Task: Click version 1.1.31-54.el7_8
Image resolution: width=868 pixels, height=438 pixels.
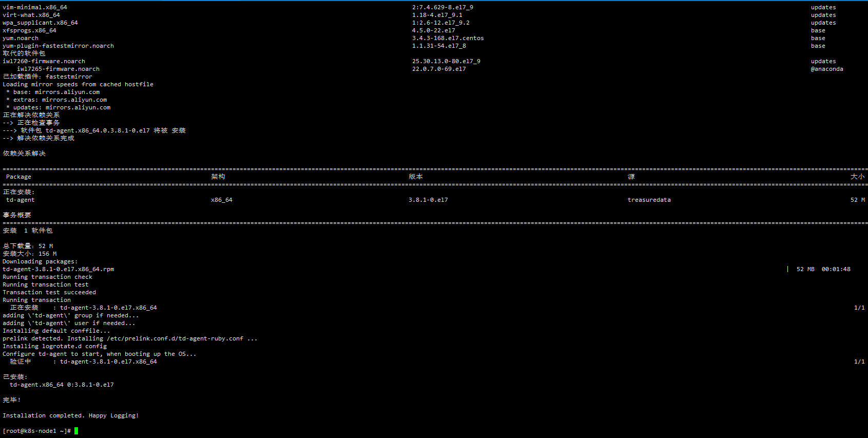Action: coord(439,46)
